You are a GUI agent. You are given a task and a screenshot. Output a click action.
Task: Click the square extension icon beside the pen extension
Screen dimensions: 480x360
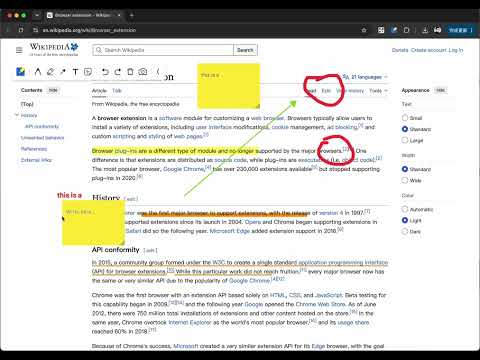406,30
